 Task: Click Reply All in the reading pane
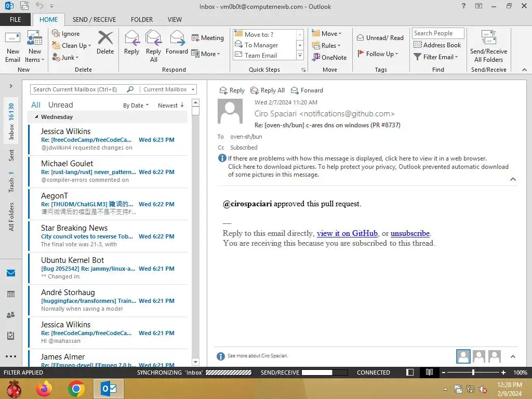268,90
